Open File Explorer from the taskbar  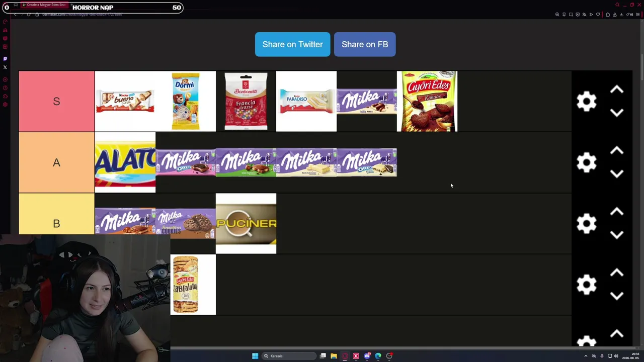pos(334,356)
